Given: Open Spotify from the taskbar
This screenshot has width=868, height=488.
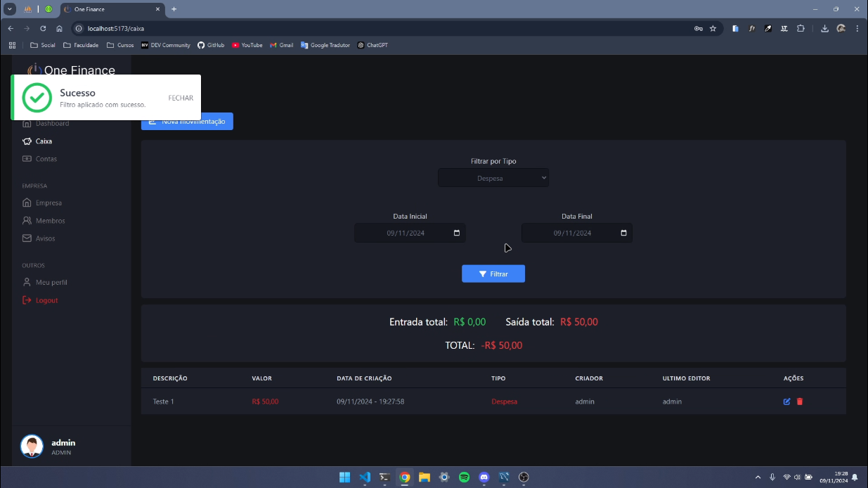Looking at the screenshot, I should [464, 477].
